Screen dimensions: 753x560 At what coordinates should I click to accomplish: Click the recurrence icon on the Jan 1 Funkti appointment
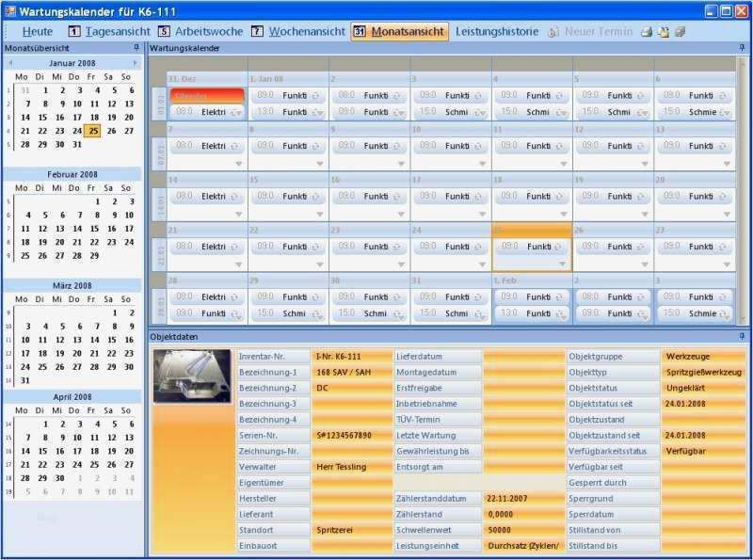(x=316, y=94)
